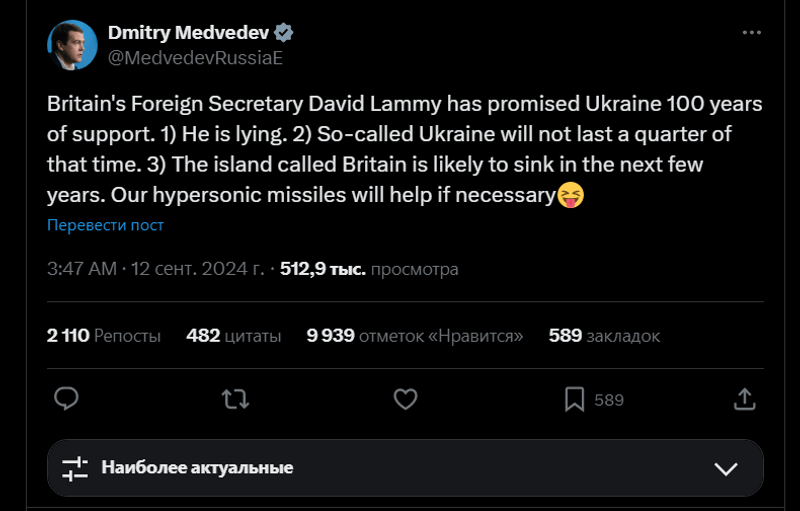
Task: Click the share upload icon
Action: pyautogui.click(x=744, y=400)
